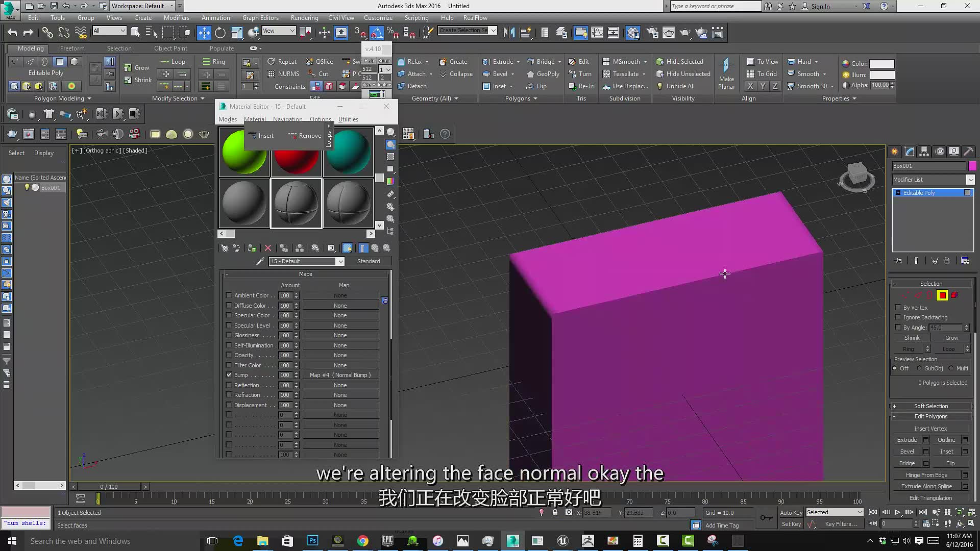Toggle the Angle Snap tool
The height and width of the screenshot is (551, 980).
point(376,33)
